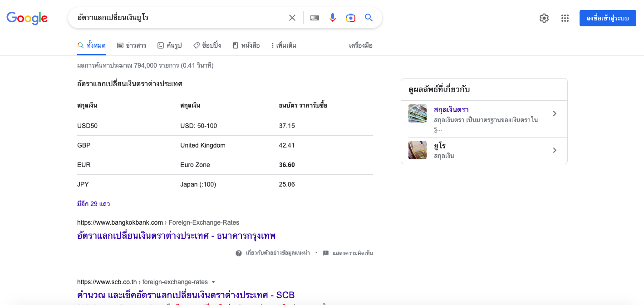The image size is (644, 305).
Task: Click the อัตราแลกเปลี่ยนเงินตราต่างประเทศ table heading
Action: click(130, 84)
